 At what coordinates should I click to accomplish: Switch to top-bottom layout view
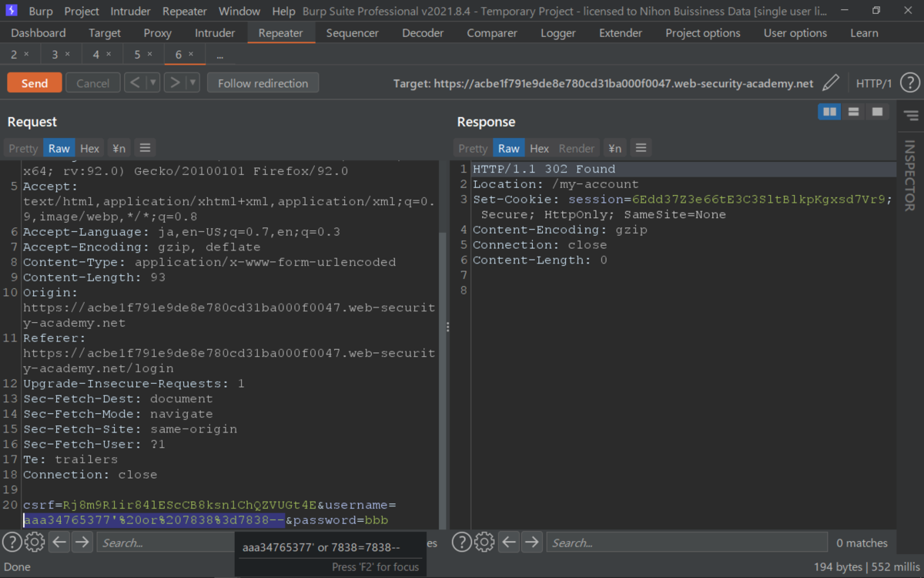coord(853,112)
